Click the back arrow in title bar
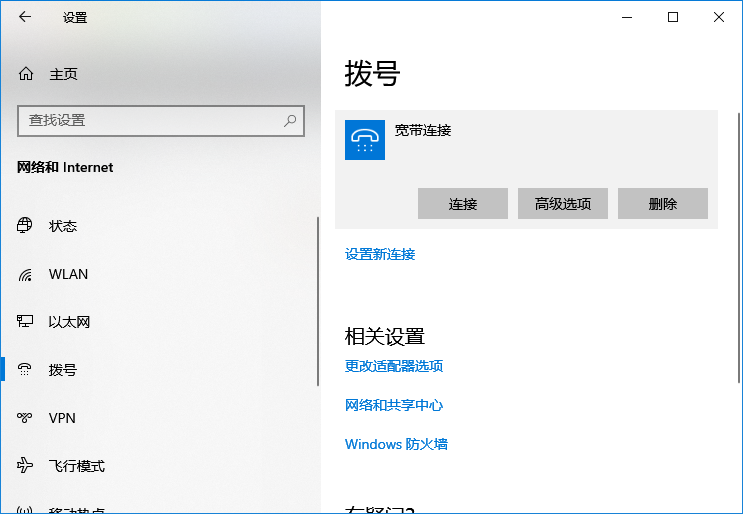 25,17
